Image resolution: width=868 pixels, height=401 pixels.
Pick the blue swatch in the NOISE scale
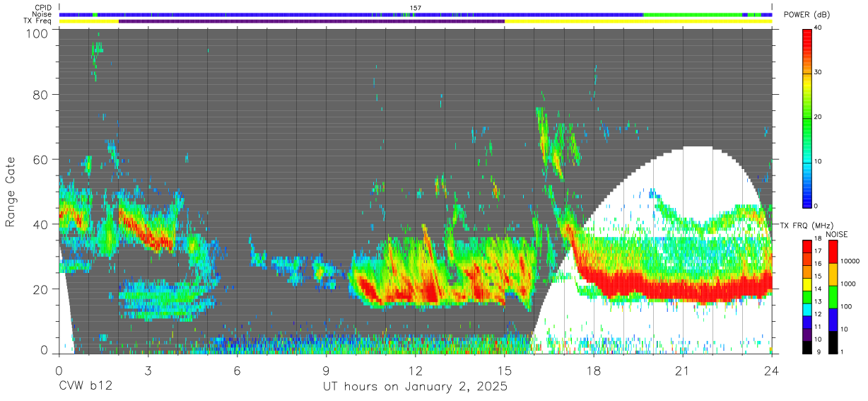pyautogui.click(x=833, y=320)
